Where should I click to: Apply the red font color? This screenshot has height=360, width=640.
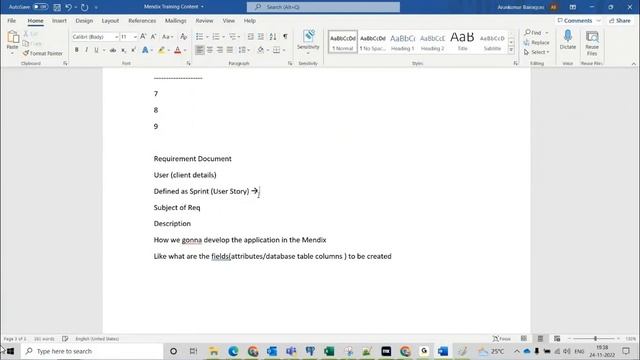pos(178,50)
